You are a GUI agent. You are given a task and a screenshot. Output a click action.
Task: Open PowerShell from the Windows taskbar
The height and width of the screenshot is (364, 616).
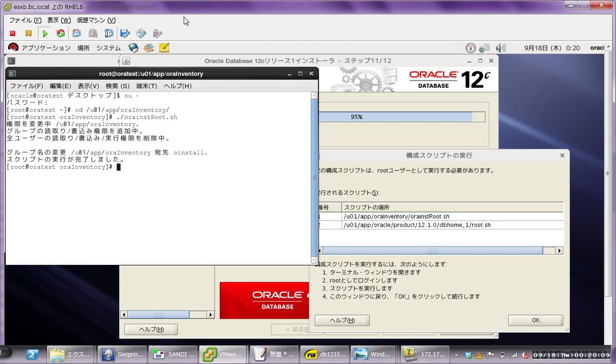(x=32, y=354)
